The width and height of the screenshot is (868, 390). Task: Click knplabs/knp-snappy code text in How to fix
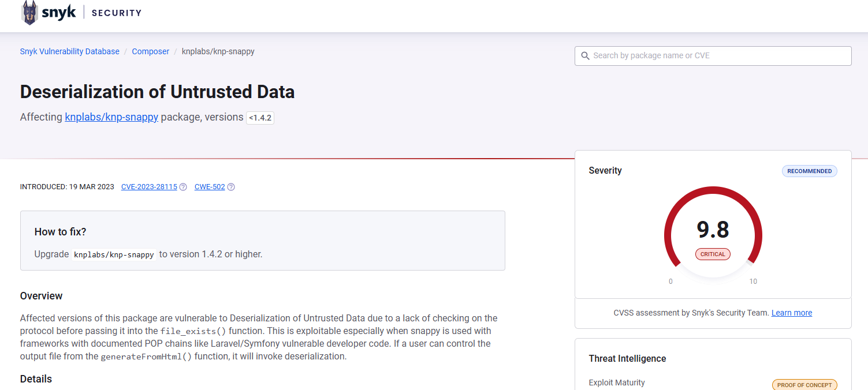(114, 254)
